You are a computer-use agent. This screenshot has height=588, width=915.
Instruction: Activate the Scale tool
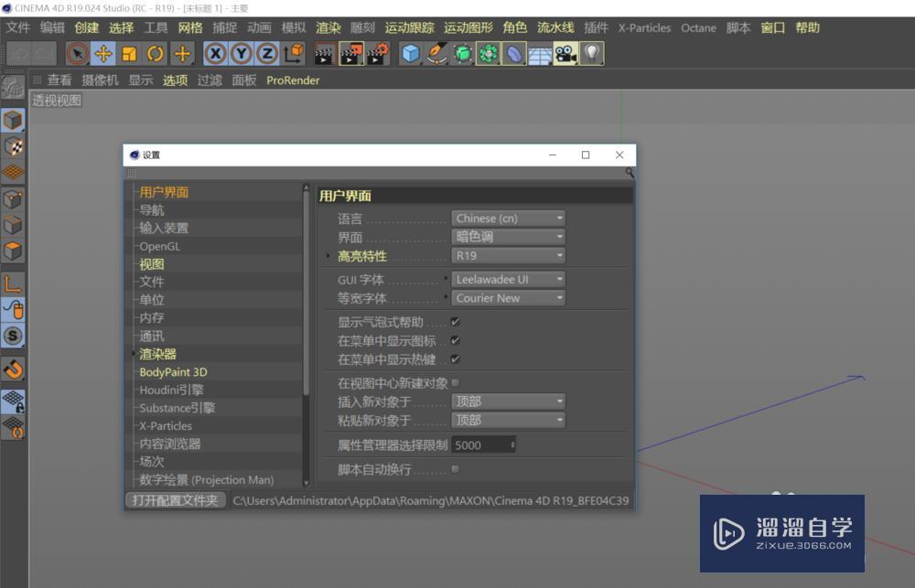click(129, 54)
